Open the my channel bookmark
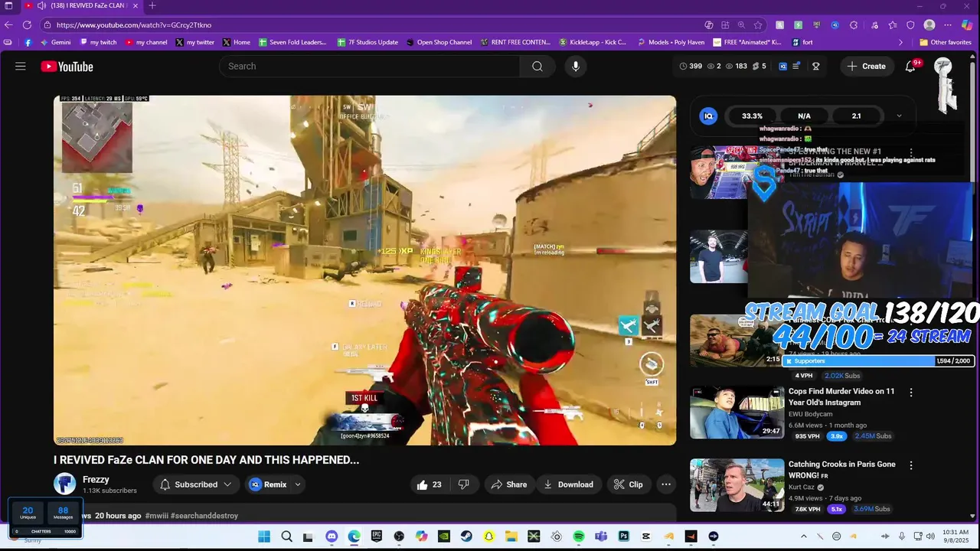This screenshot has height=551, width=980. (146, 43)
